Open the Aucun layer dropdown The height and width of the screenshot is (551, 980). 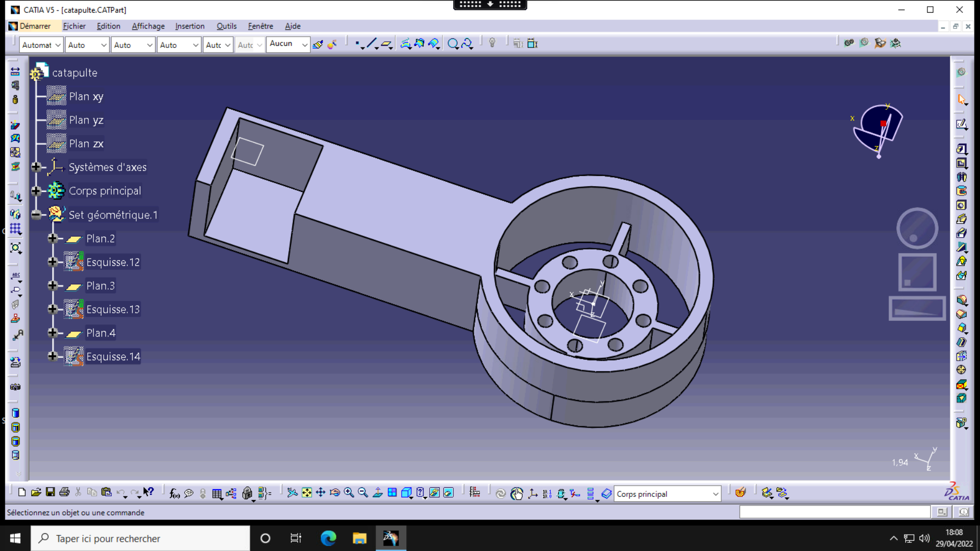tap(305, 45)
